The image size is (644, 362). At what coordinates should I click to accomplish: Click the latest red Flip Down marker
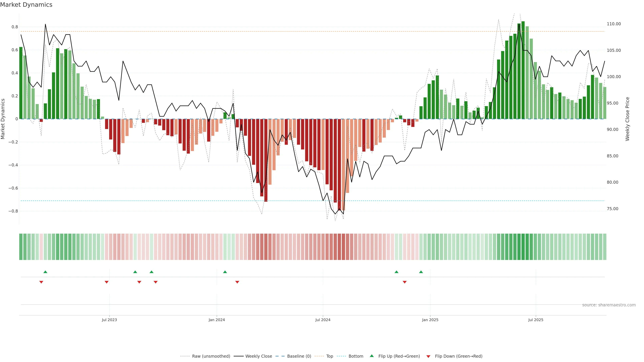pos(405,282)
